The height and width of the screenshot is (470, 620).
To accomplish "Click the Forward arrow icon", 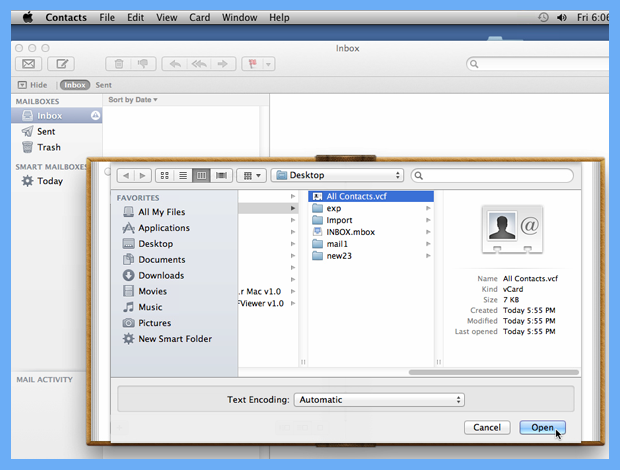I will (223, 64).
